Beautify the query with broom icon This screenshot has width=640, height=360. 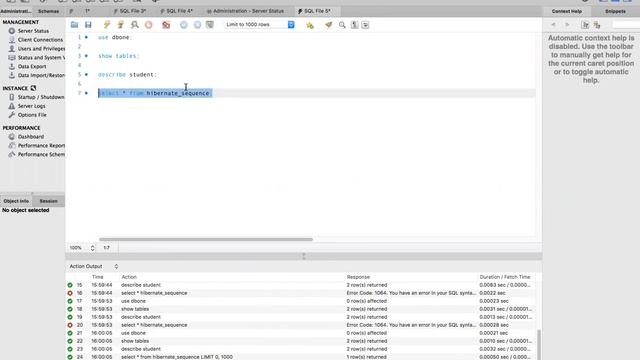329,25
